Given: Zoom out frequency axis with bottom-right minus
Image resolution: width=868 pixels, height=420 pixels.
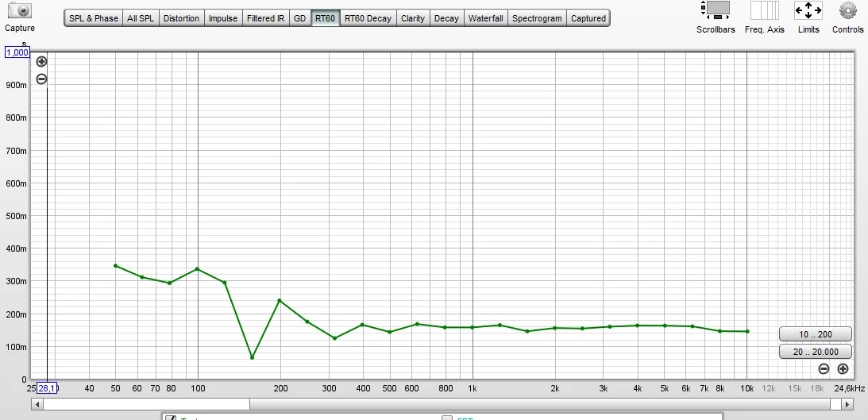Looking at the screenshot, I should (x=824, y=368).
